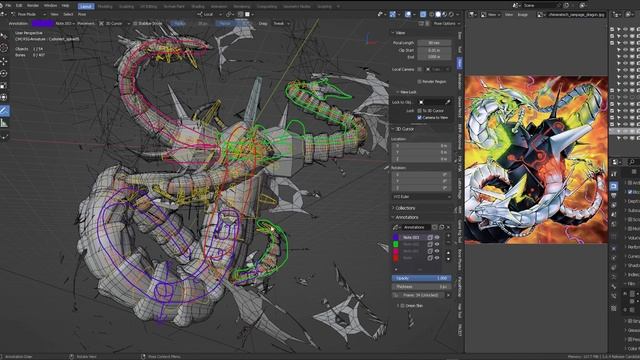Select the Transform tool in left toolbar

(x=4, y=98)
